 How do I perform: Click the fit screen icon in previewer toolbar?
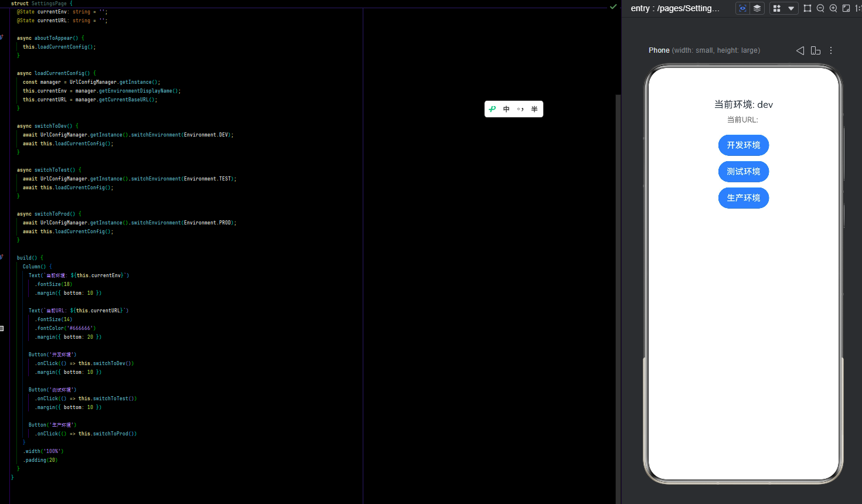pos(846,8)
